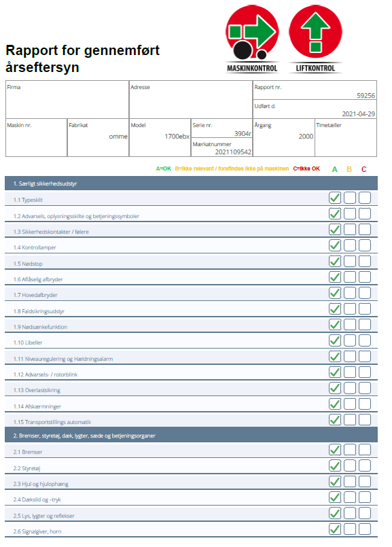Viewport: 392px width, 547px height.
Task: Click the B=Ikke relevant legend text
Action: click(232, 169)
